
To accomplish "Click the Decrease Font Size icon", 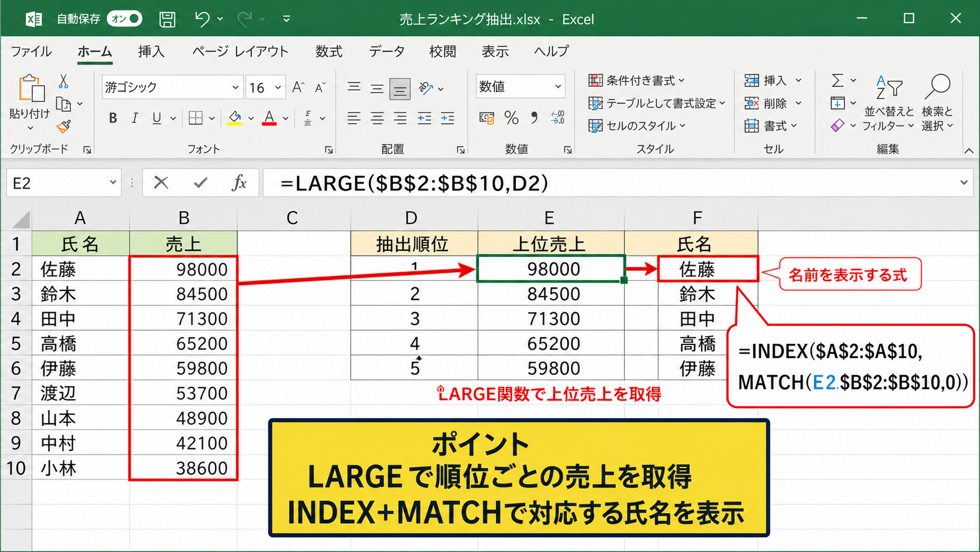I will (320, 87).
